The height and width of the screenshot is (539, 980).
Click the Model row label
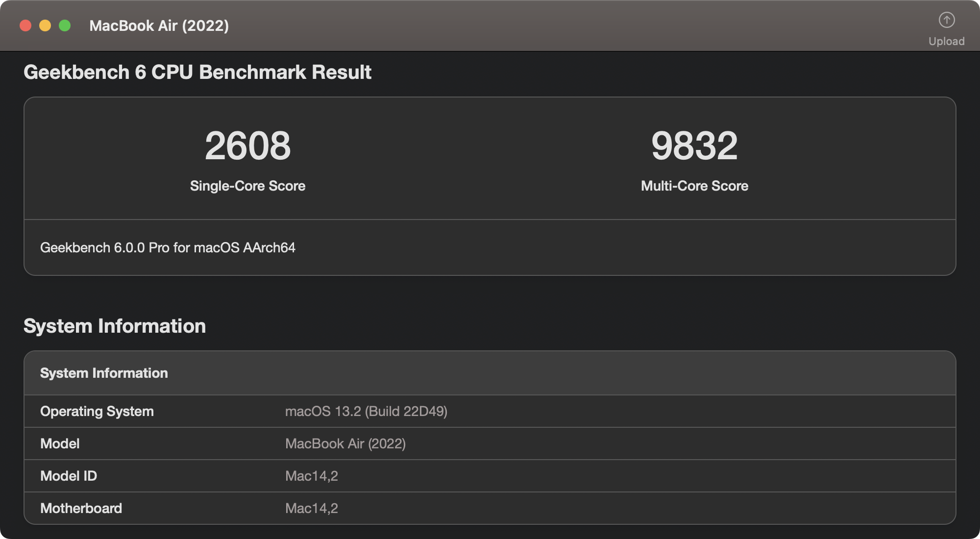point(60,443)
